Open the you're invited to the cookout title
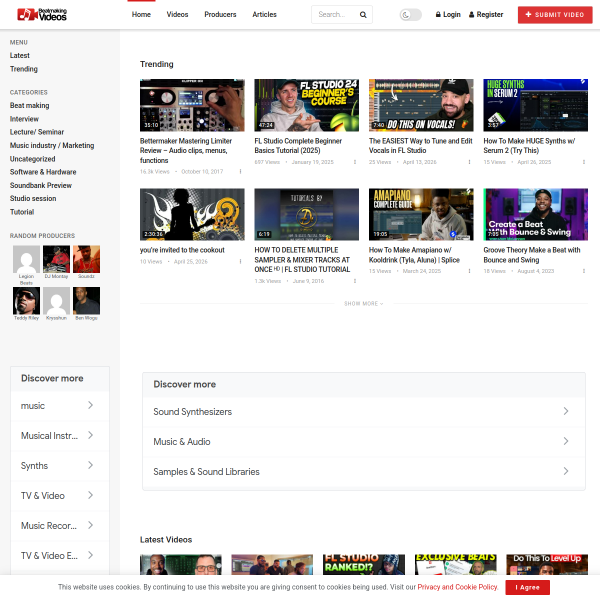Image resolution: width=600 pixels, height=600 pixels. 182,250
